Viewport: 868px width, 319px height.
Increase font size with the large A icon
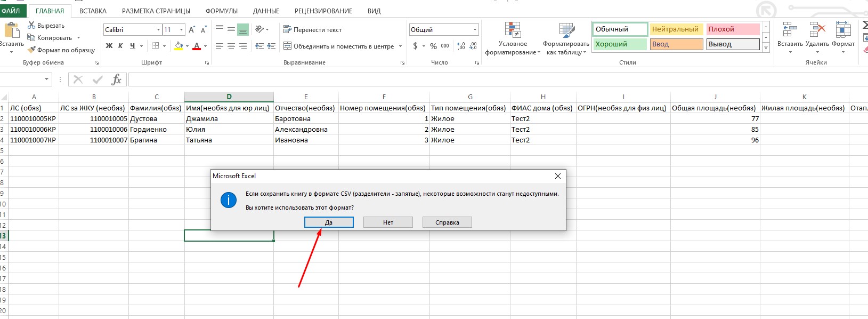click(192, 30)
